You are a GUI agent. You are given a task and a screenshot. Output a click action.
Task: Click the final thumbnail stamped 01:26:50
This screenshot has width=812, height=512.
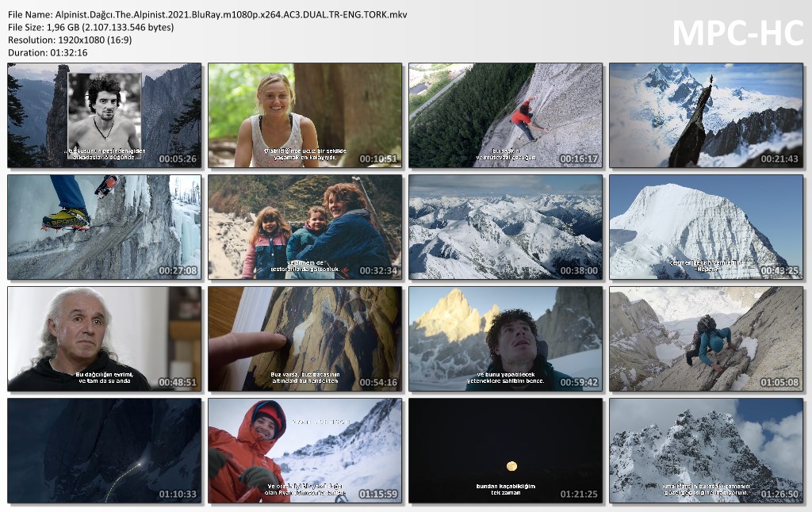tap(707, 451)
